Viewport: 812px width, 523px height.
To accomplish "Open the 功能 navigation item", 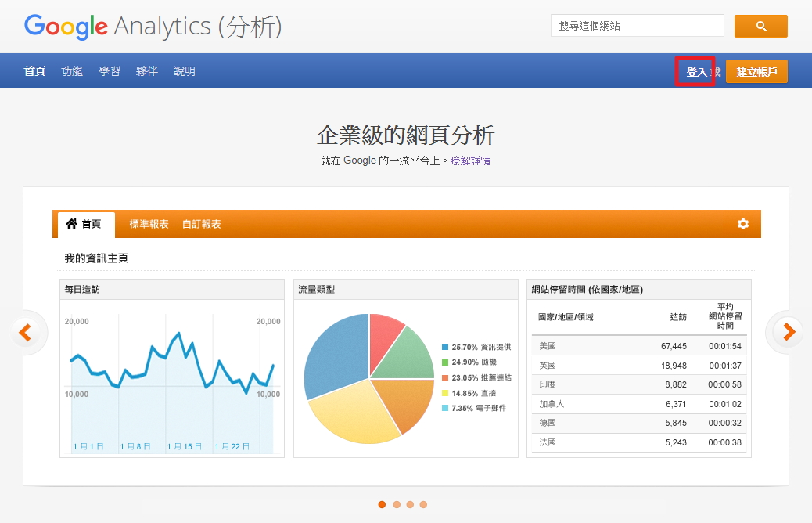I will (x=71, y=71).
